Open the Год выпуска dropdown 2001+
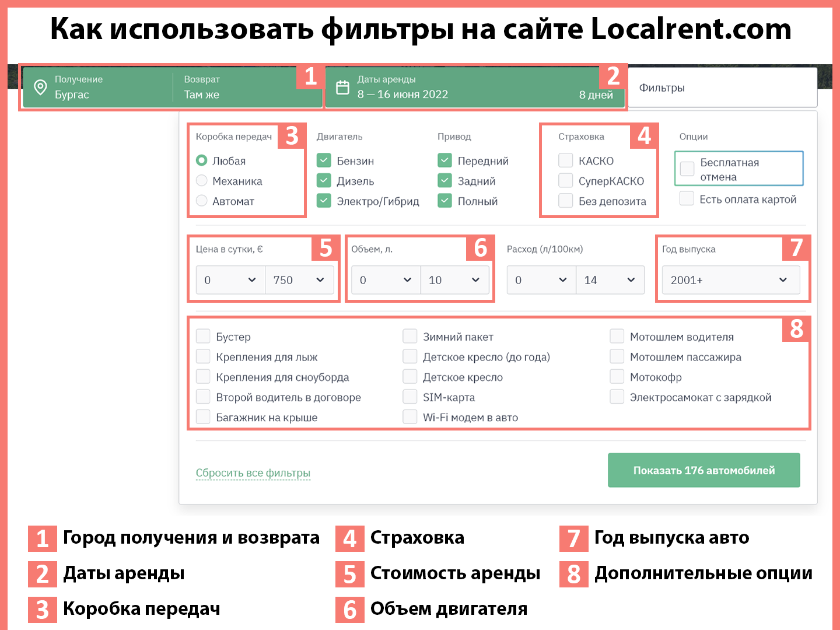 (x=731, y=280)
